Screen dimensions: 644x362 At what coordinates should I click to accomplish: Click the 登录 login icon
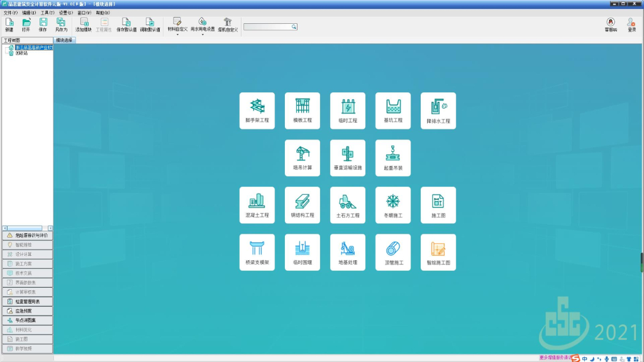click(x=631, y=25)
